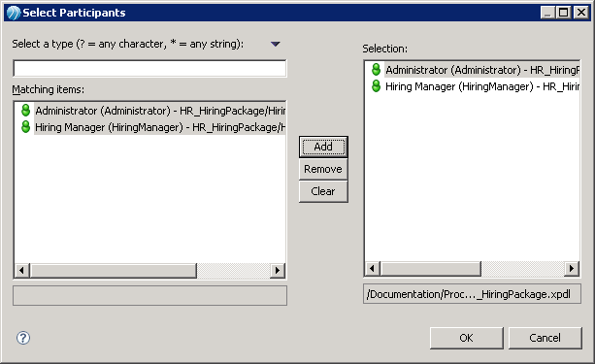Click left scroll arrow of Matching items

point(21,270)
